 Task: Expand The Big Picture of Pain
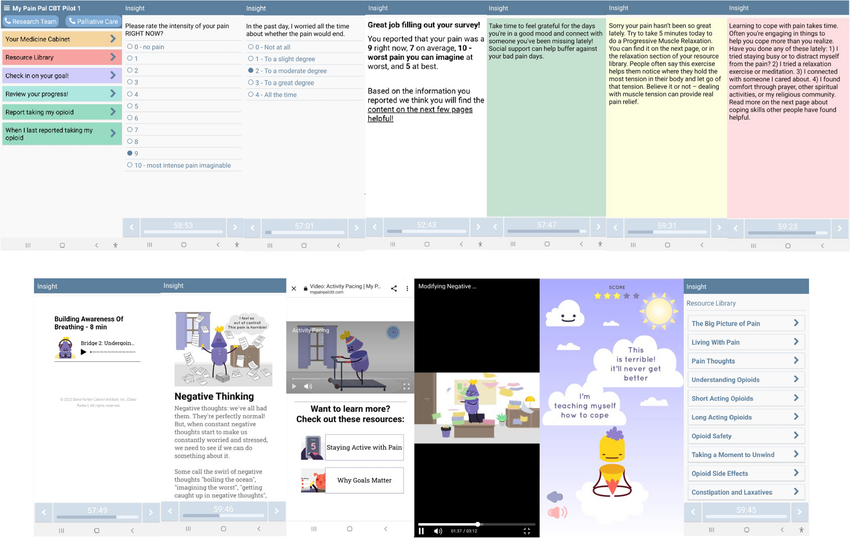point(745,323)
